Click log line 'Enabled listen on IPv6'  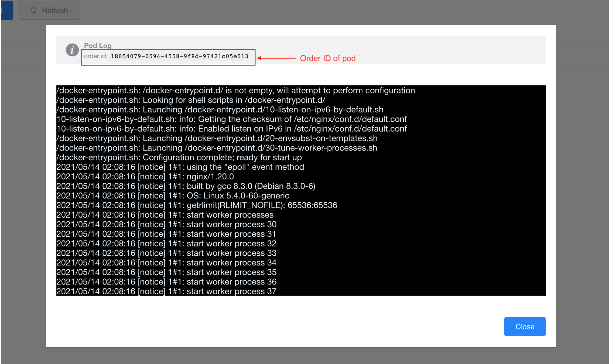pos(231,129)
